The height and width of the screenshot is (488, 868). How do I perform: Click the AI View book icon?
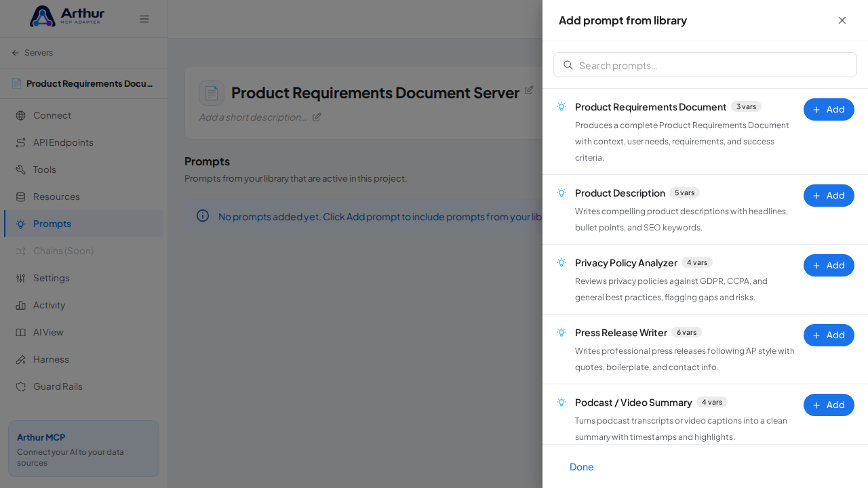tap(20, 332)
